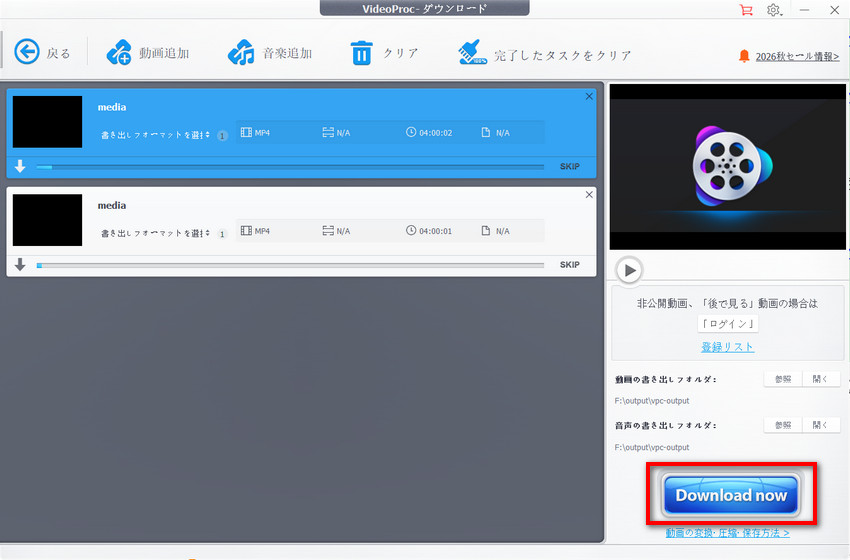Open export format selector on first media task
This screenshot has height=560, width=850.
156,135
